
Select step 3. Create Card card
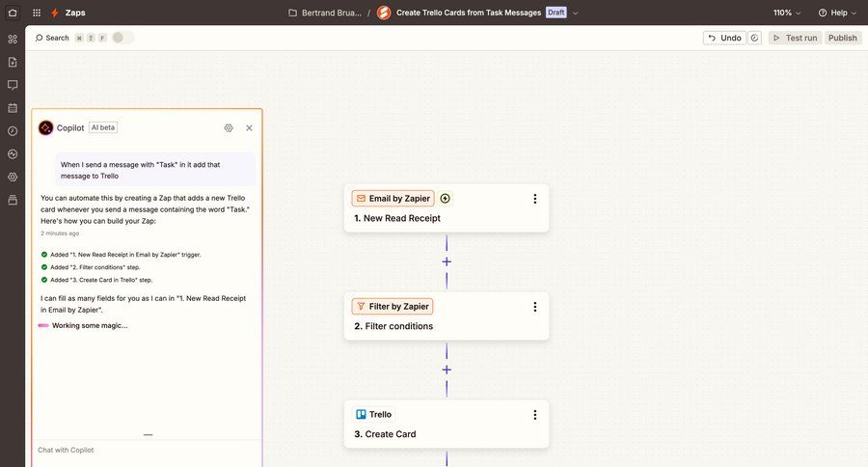pyautogui.click(x=447, y=425)
